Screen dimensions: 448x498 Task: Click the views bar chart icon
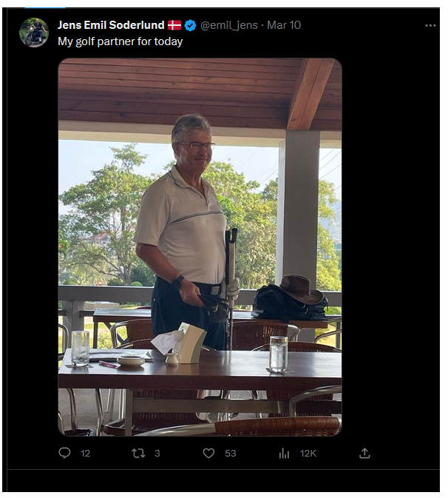coord(284,453)
